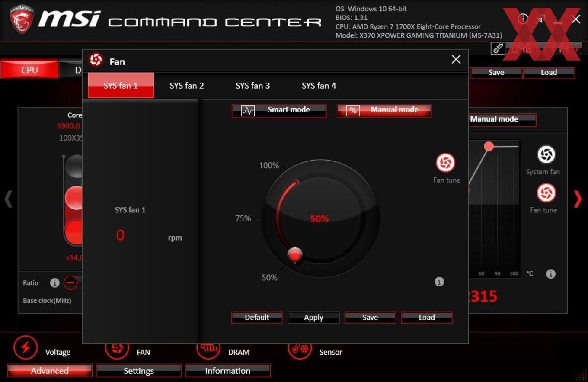
Task: Click the Base clock(MHz) label
Action: pyautogui.click(x=47, y=300)
